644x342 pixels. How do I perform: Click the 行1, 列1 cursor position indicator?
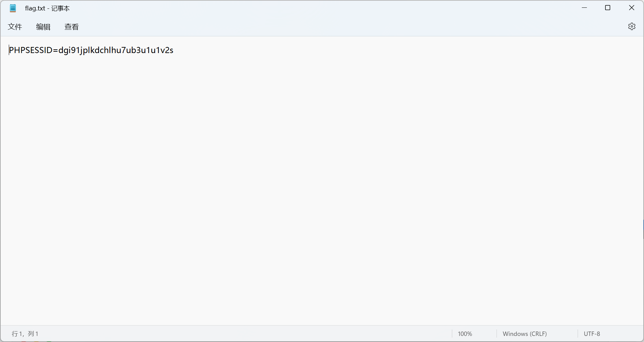pos(25,334)
